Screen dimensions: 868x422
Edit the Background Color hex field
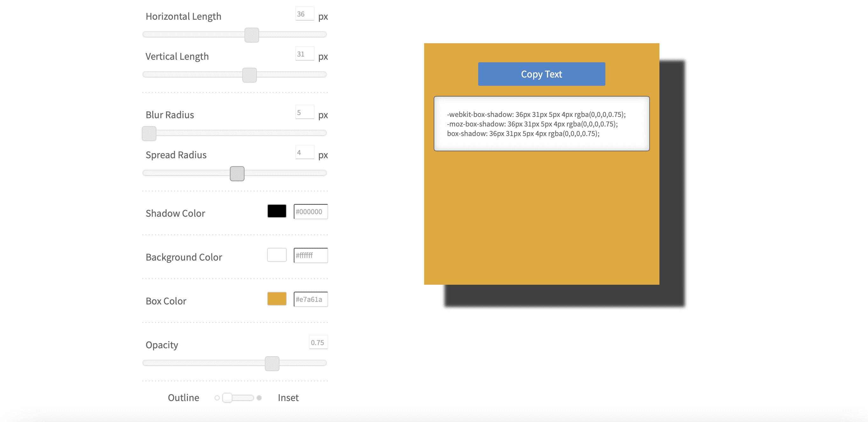click(x=310, y=255)
